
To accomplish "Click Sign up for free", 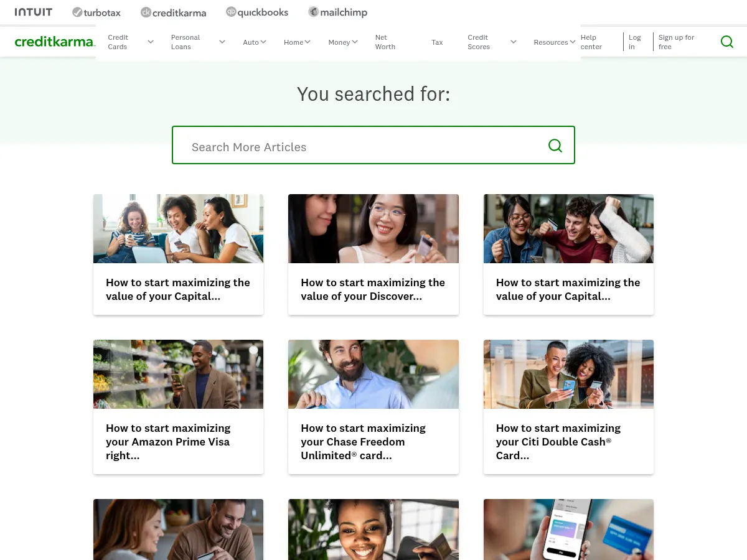I will [x=676, y=42].
